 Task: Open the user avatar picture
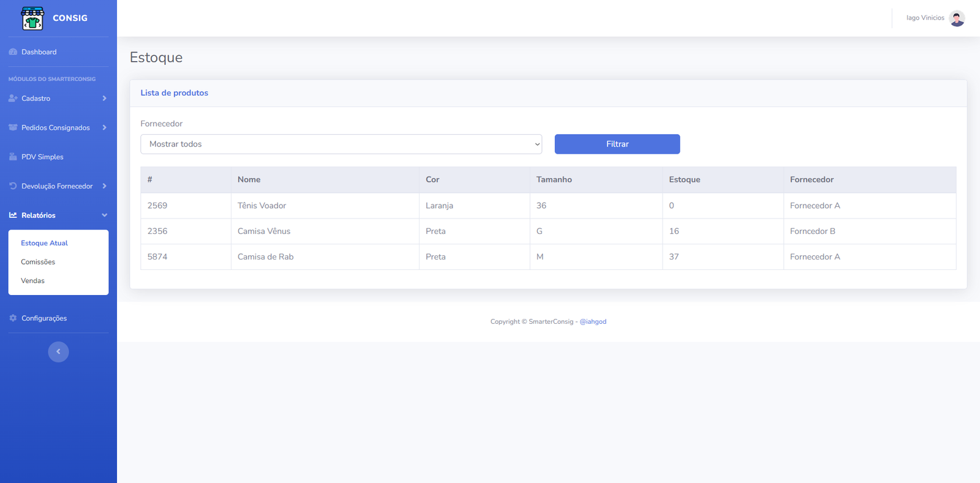(957, 18)
